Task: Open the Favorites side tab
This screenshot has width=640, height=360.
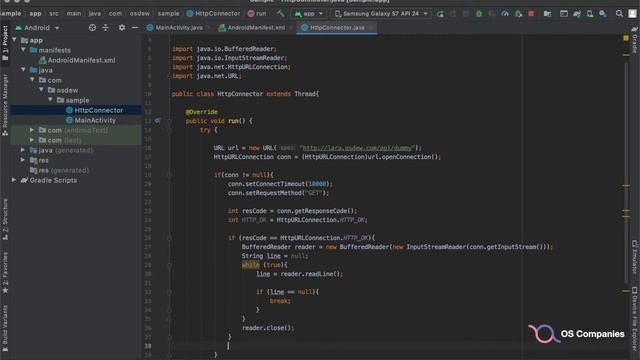Action: pyautogui.click(x=5, y=272)
